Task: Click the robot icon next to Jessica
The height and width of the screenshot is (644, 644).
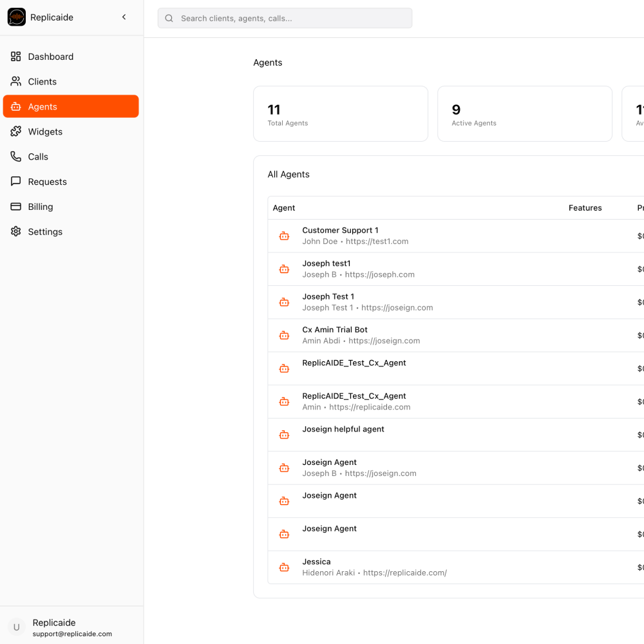Action: pyautogui.click(x=284, y=567)
